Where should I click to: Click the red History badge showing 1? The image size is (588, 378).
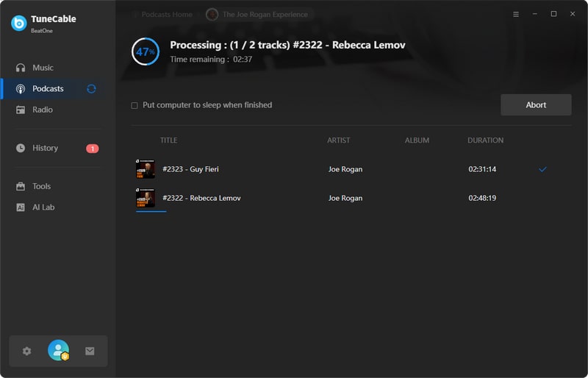[93, 149]
